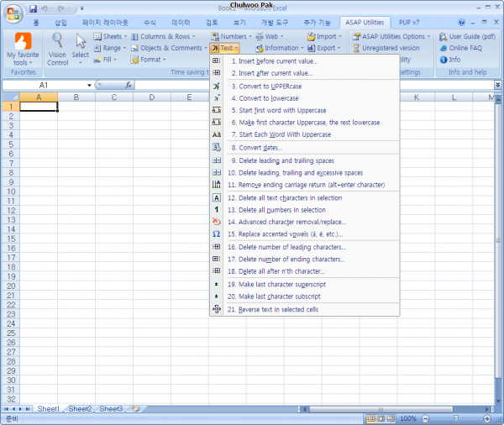Click the Replace accented vowels omega icon
The height and width of the screenshot is (425, 504).
tap(217, 234)
